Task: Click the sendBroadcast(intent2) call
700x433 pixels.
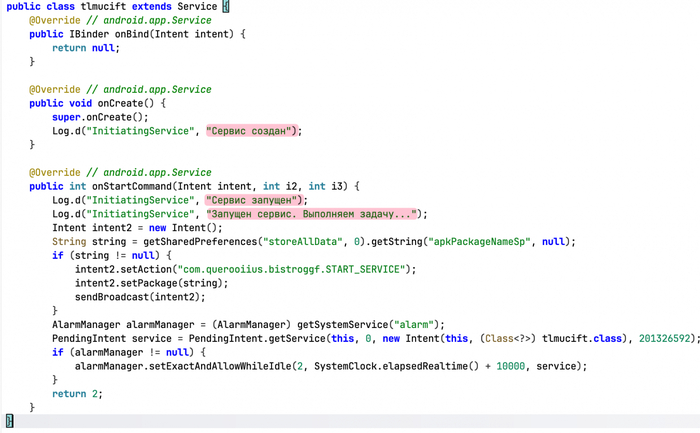Action: (x=140, y=297)
